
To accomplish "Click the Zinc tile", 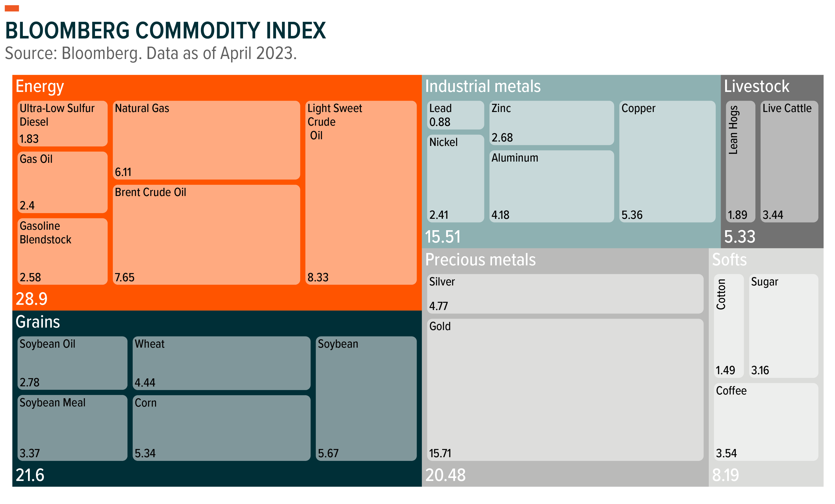I will [552, 123].
